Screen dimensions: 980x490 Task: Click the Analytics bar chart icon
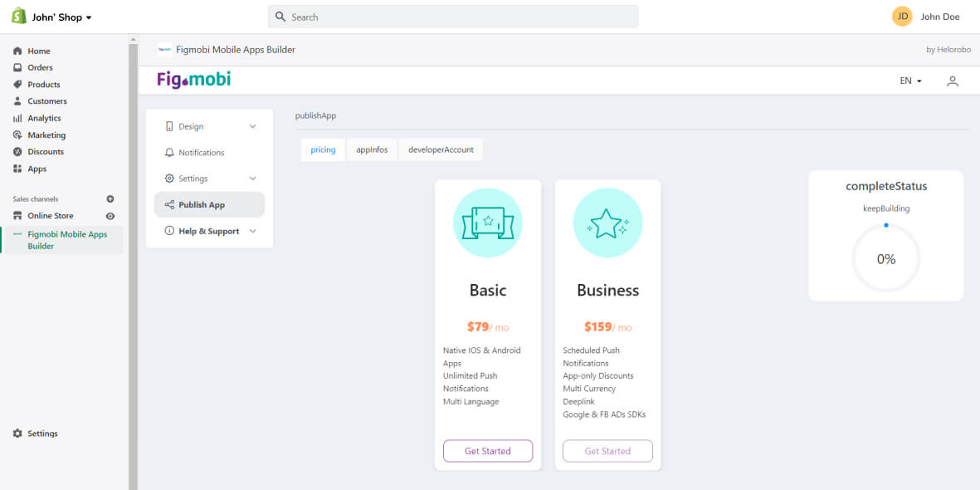click(17, 118)
